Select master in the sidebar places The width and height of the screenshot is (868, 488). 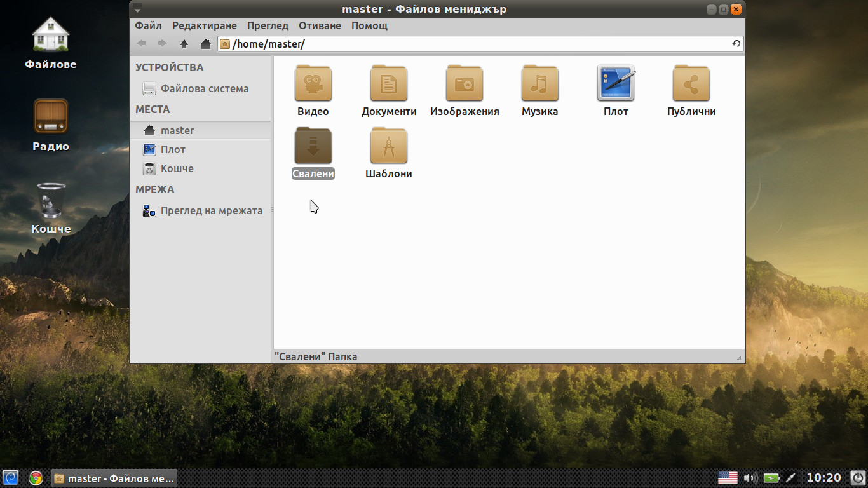[x=200, y=130]
